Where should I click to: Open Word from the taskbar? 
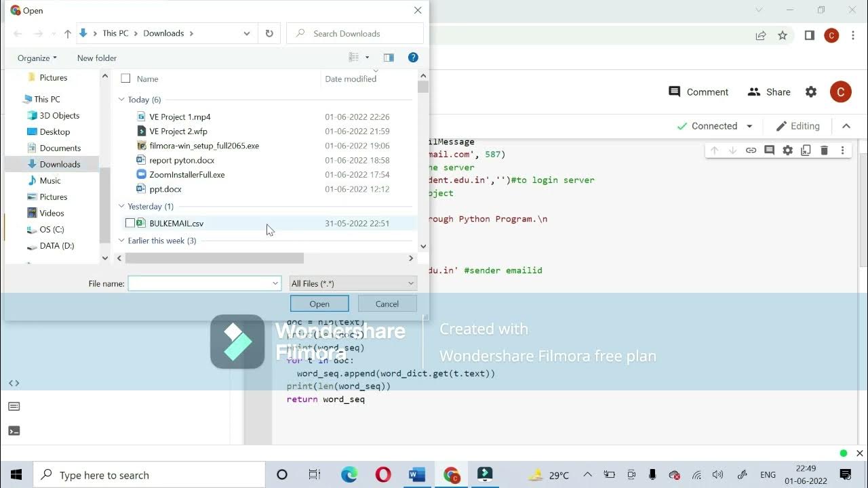(x=417, y=474)
